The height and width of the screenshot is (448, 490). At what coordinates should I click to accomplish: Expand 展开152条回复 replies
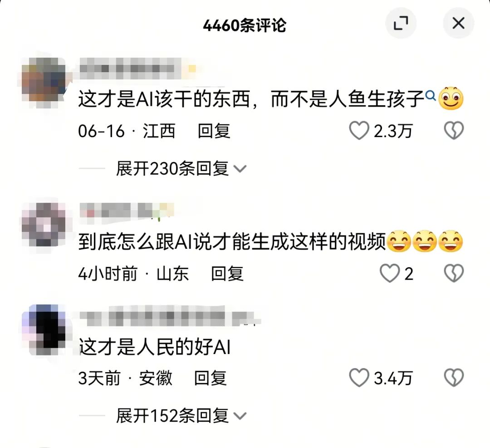click(x=181, y=416)
